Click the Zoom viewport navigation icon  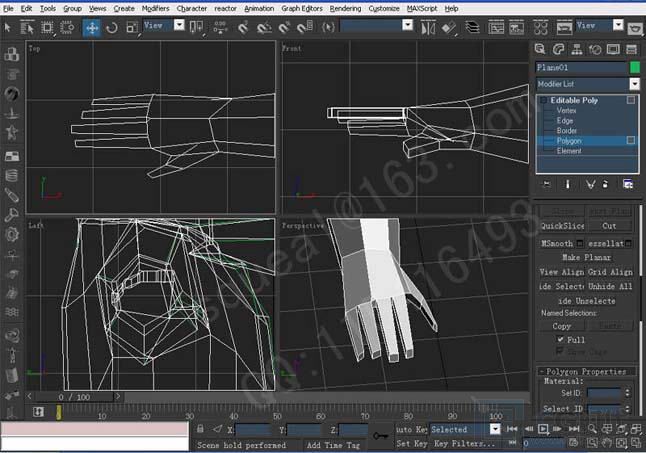click(592, 429)
